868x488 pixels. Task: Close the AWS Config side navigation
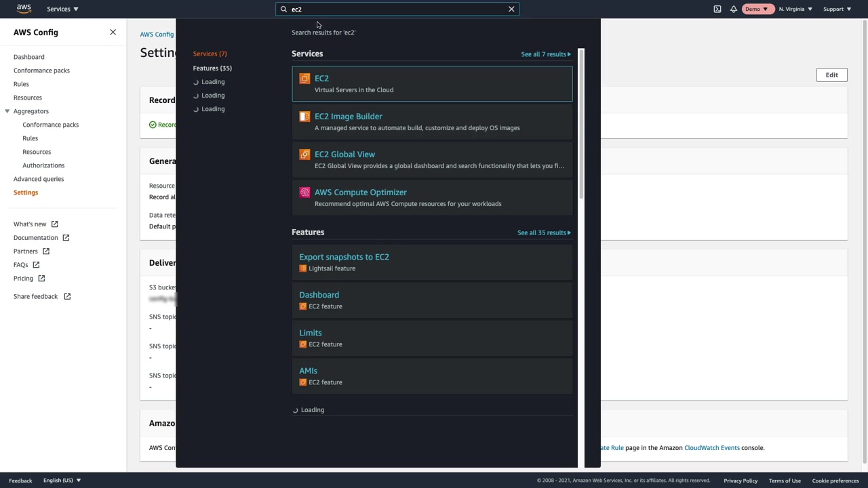click(x=113, y=32)
